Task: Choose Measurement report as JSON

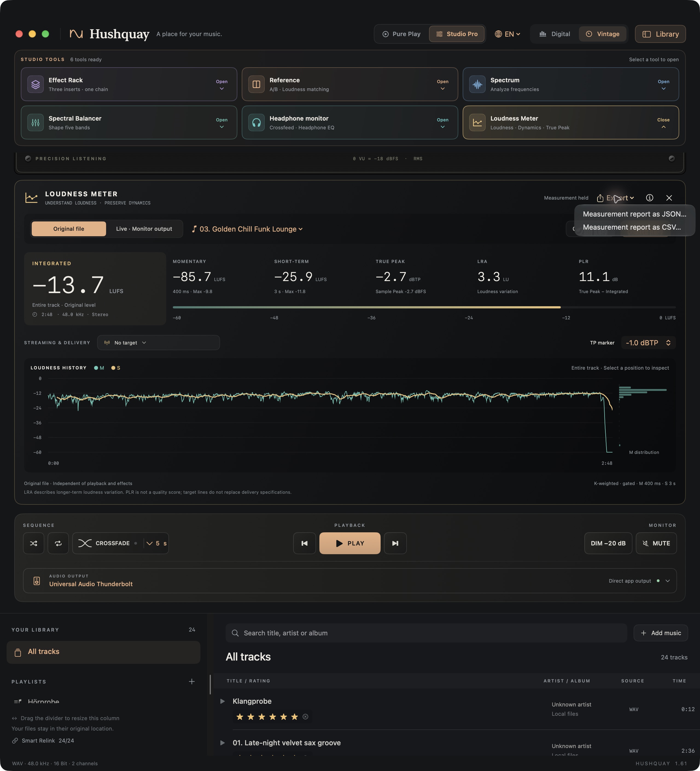Action: (634, 214)
